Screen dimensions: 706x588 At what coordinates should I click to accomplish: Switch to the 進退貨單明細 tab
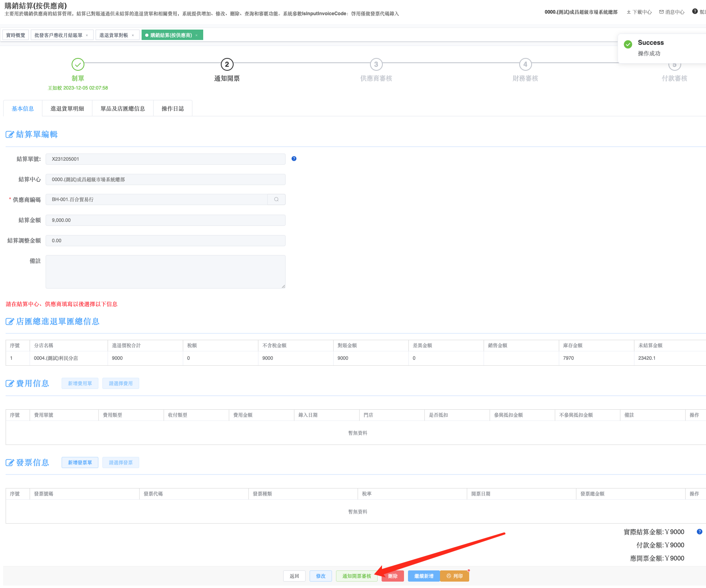[67, 109]
